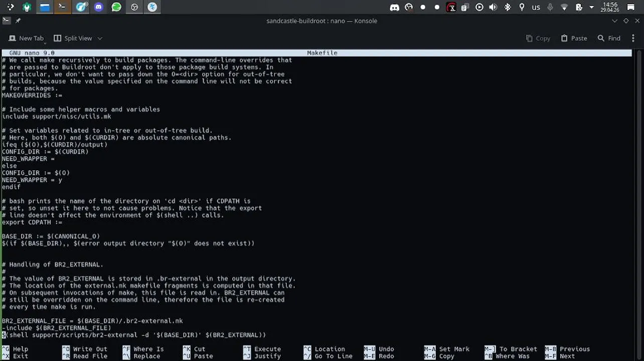Click the Konsole window icon in title bar
The image size is (644, 361).
pos(6,21)
